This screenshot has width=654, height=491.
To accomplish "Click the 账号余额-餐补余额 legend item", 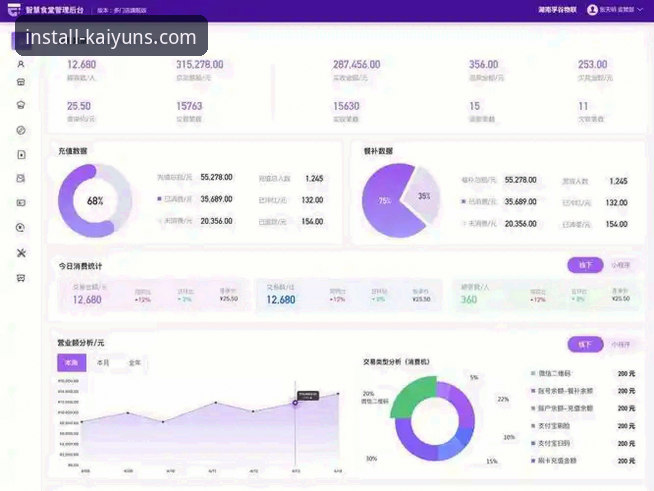I will tap(561, 391).
